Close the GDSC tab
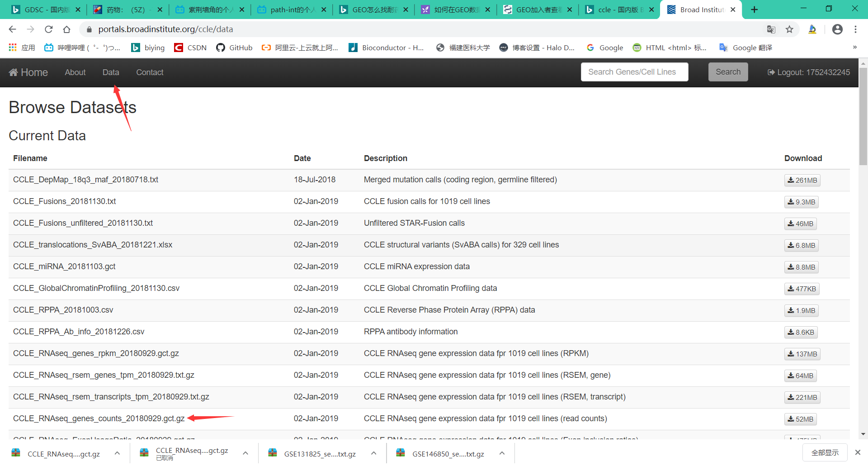 78,10
